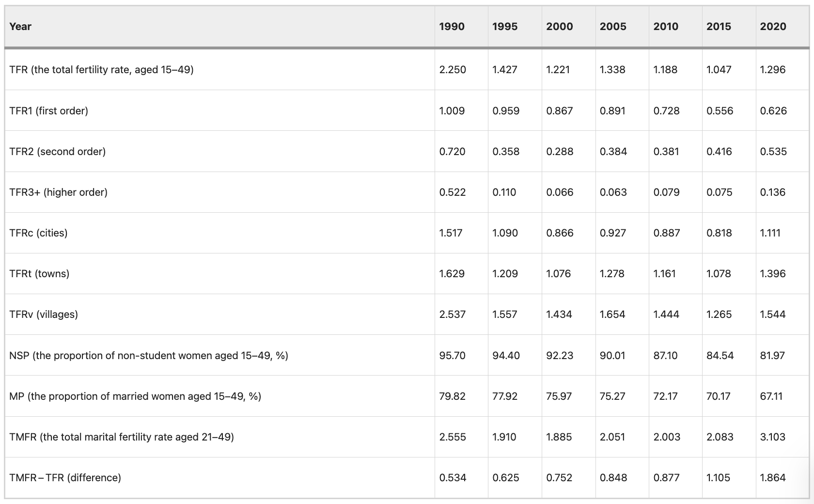
Task: Select TFR value 1.427 for 1995
Action: point(505,70)
